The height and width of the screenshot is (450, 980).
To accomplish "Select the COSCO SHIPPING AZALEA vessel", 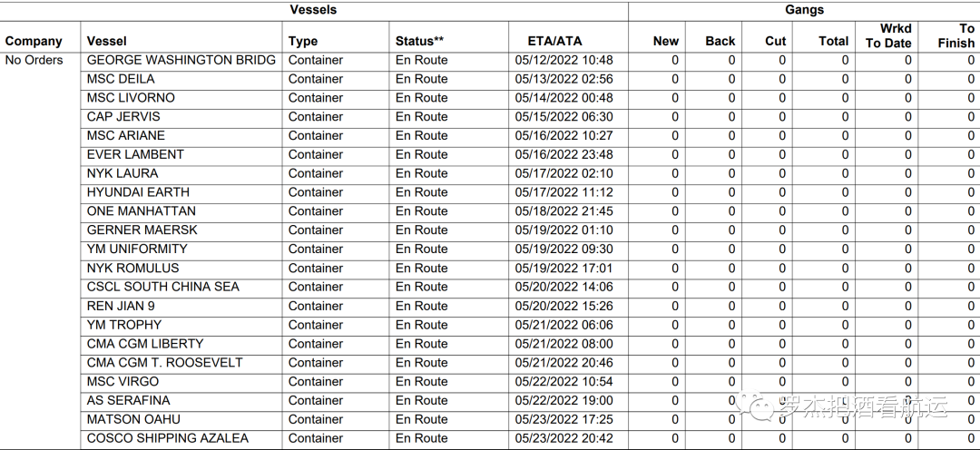I will pos(167,438).
